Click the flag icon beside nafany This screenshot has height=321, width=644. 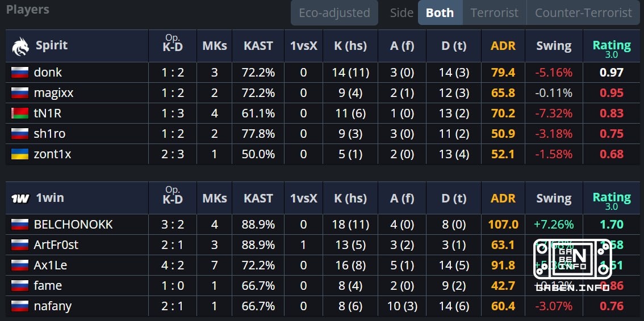(x=20, y=306)
